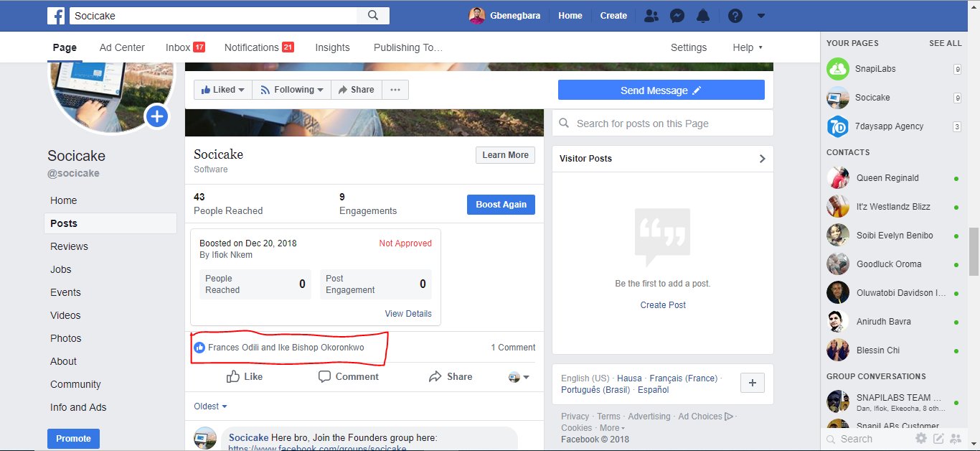
Task: Click the Facebook logo icon
Action: point(56,16)
